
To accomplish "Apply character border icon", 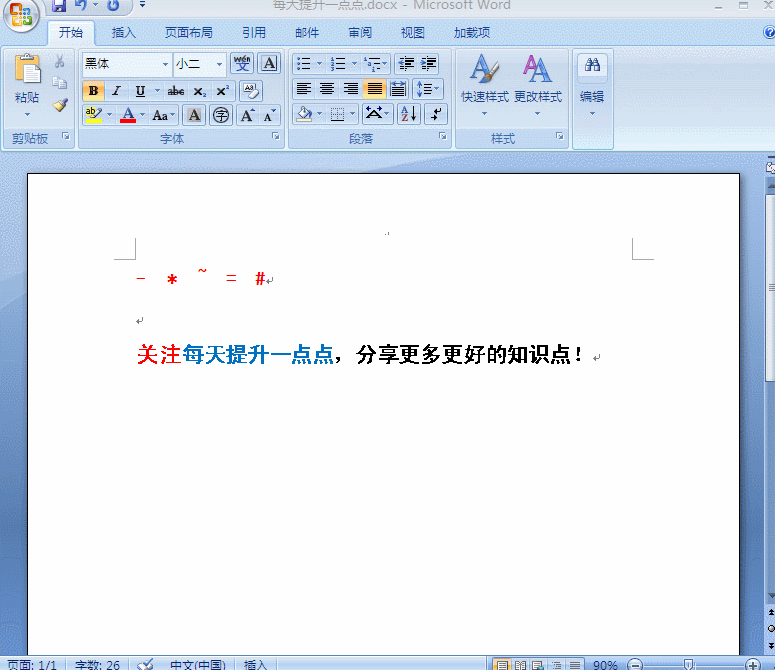I will [269, 64].
